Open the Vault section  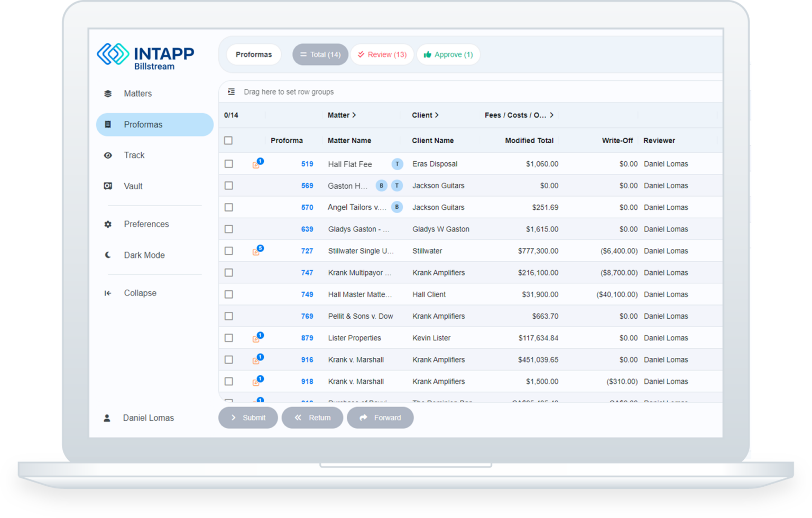coord(133,186)
